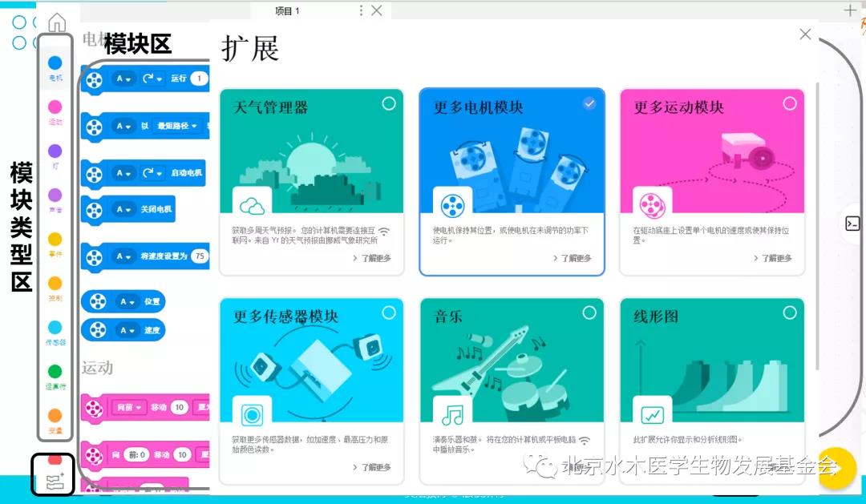
Task: Click 了解更多 under 更多运动模块
Action: click(x=773, y=258)
